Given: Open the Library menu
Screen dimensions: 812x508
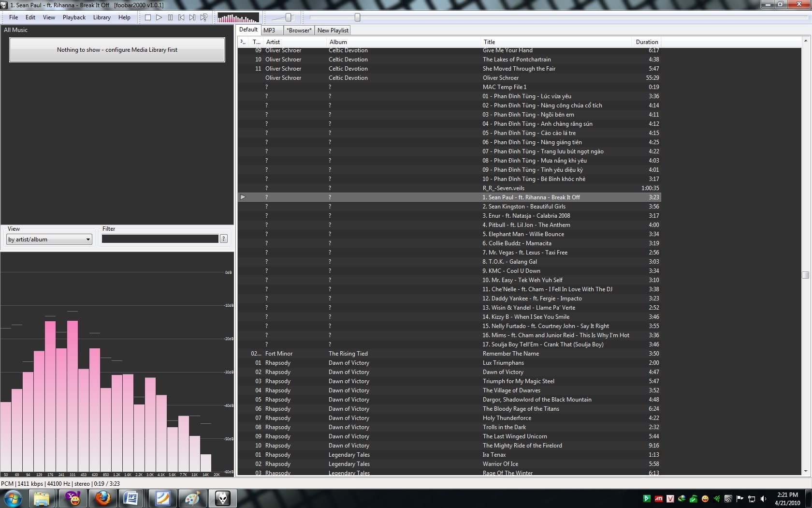Looking at the screenshot, I should pyautogui.click(x=101, y=17).
